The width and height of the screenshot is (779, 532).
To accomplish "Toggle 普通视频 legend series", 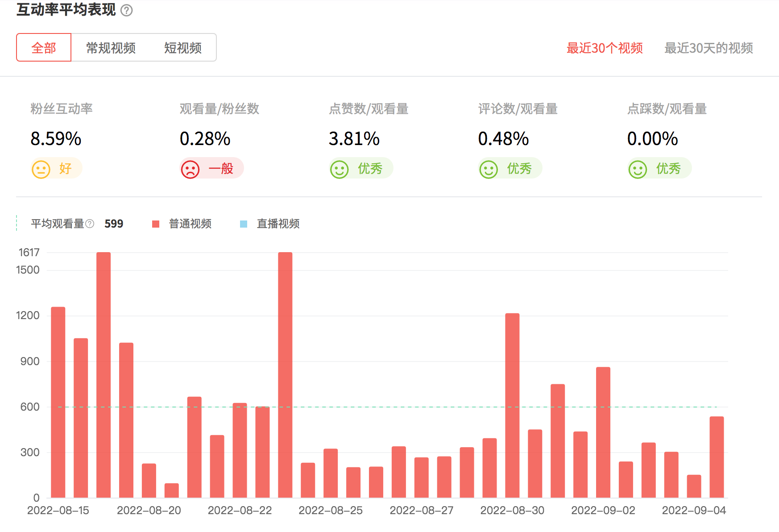I will coord(190,224).
